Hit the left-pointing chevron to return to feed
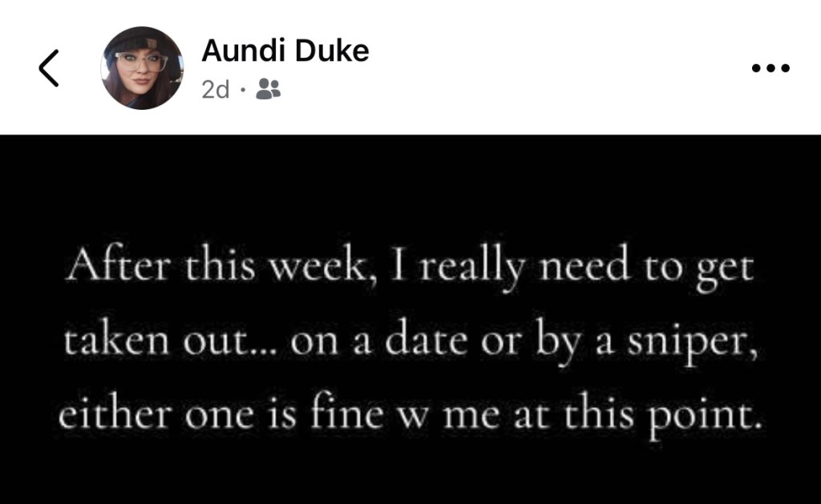 [47, 67]
